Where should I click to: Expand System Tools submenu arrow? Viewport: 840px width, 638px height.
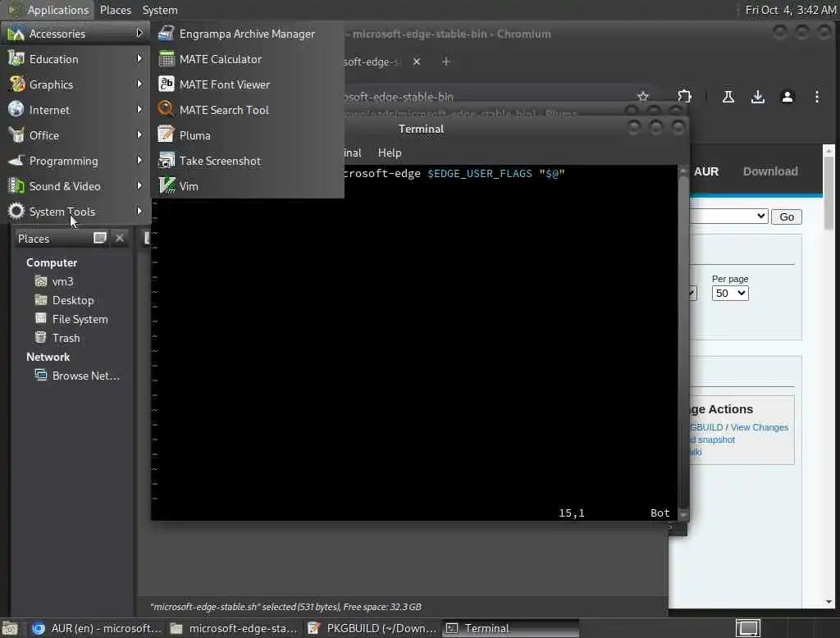click(x=139, y=211)
